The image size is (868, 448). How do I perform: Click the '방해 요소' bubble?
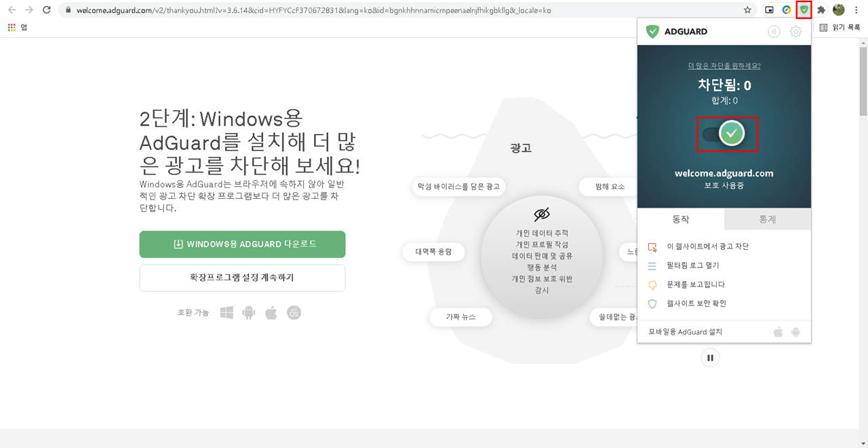tap(608, 186)
